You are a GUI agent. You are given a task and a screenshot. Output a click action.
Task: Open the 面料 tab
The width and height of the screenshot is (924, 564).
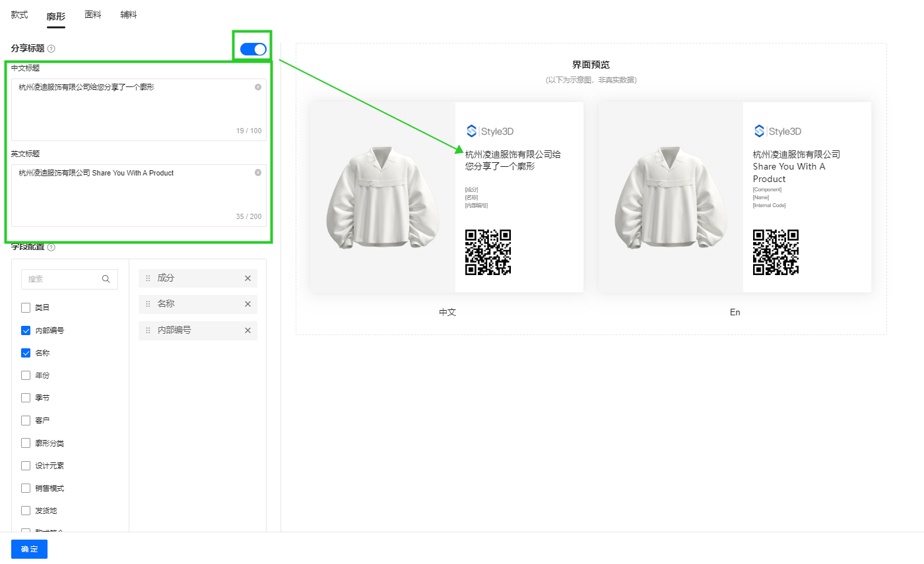tap(93, 15)
